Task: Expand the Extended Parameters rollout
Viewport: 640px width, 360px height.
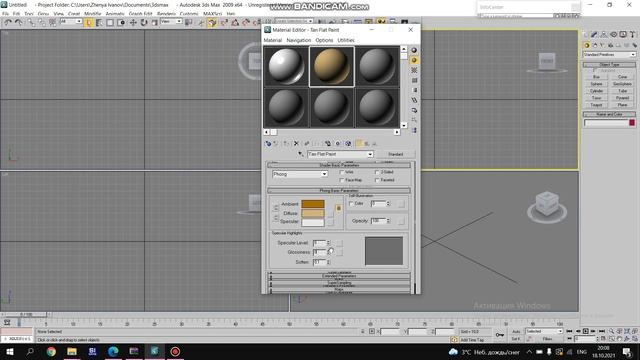Action: pos(339,276)
